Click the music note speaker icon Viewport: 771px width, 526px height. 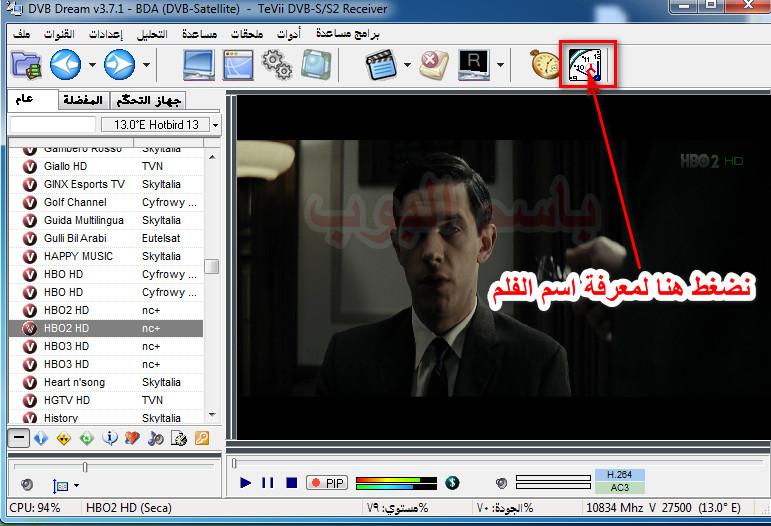(155, 438)
